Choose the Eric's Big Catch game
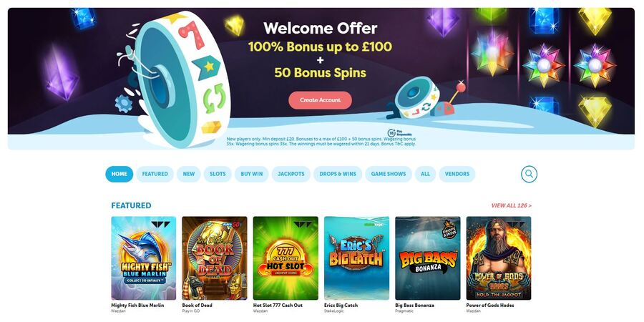644x322 pixels. [356, 258]
